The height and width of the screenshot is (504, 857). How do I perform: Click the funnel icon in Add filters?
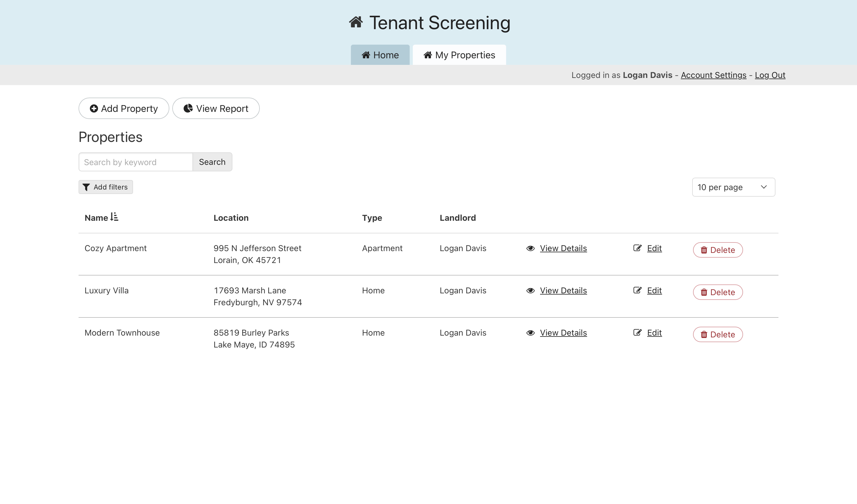click(86, 187)
